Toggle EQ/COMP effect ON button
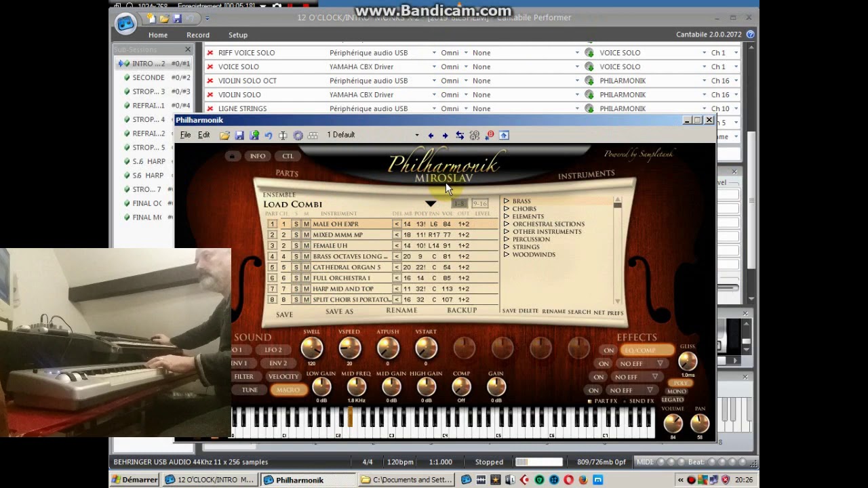868x488 pixels. point(609,350)
